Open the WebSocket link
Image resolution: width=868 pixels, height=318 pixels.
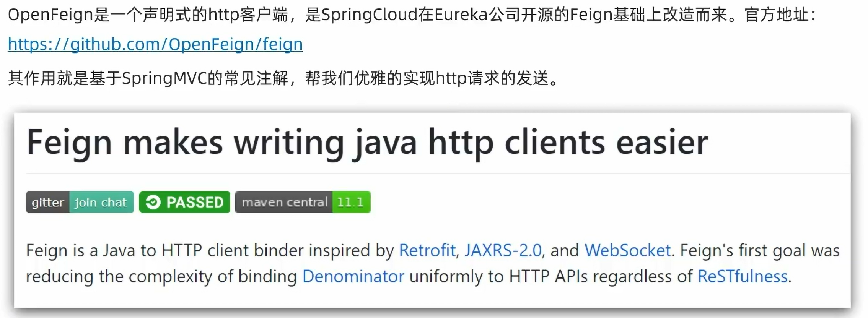click(x=627, y=251)
